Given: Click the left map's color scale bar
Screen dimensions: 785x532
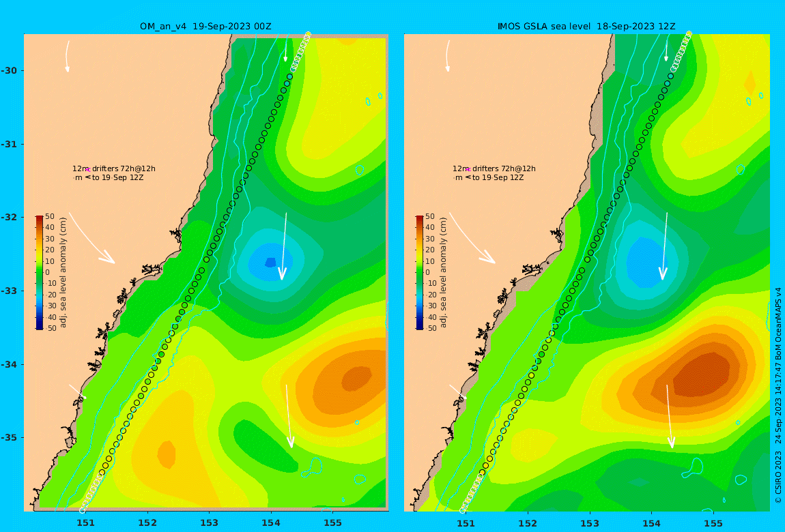Looking at the screenshot, I should pyautogui.click(x=39, y=273).
